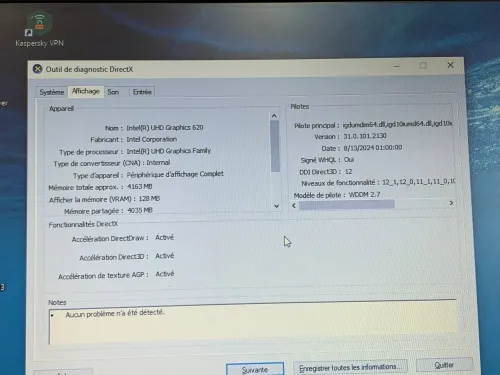Click Enregistrer toutes les informations button
The height and width of the screenshot is (375, 500).
coord(350,367)
